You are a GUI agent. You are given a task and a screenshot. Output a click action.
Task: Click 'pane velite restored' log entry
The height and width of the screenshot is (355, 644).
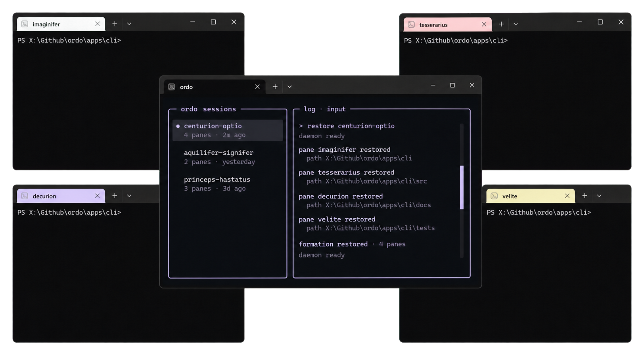[337, 219]
